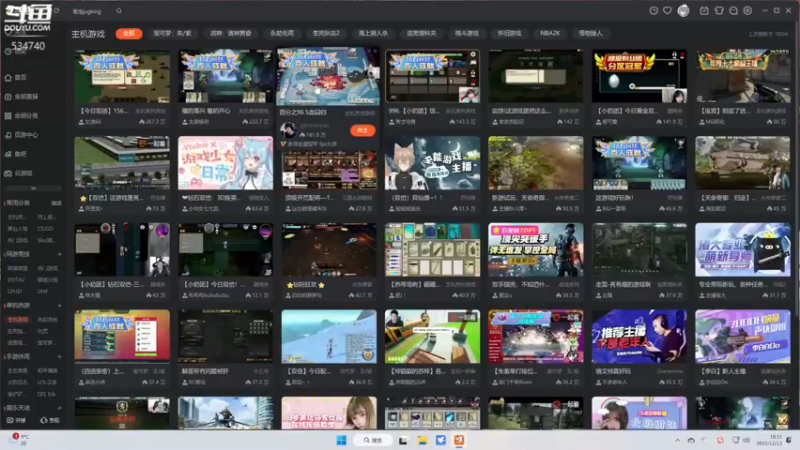
Task: Open messages via the chat bubble icon
Action: coord(733,11)
